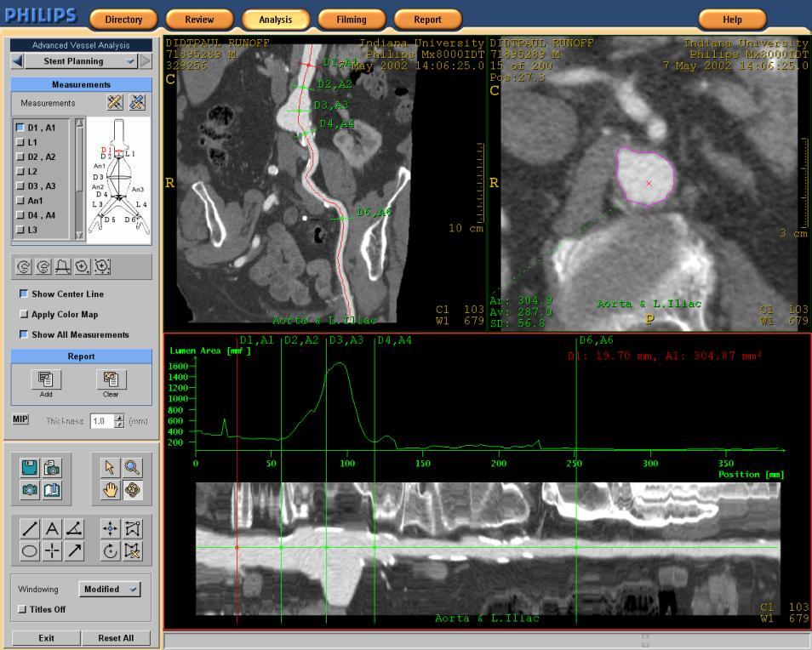Open the Review tab

[199, 20]
